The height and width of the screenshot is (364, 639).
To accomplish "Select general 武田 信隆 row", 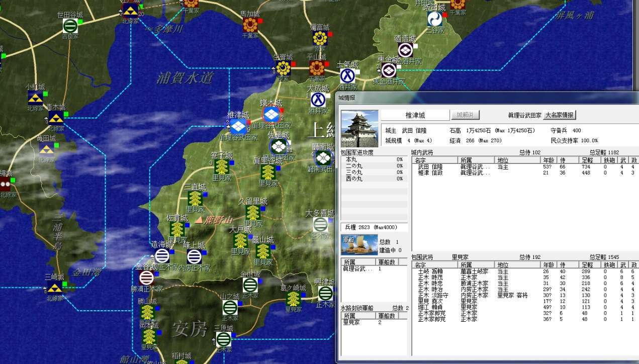I will click(x=525, y=166).
